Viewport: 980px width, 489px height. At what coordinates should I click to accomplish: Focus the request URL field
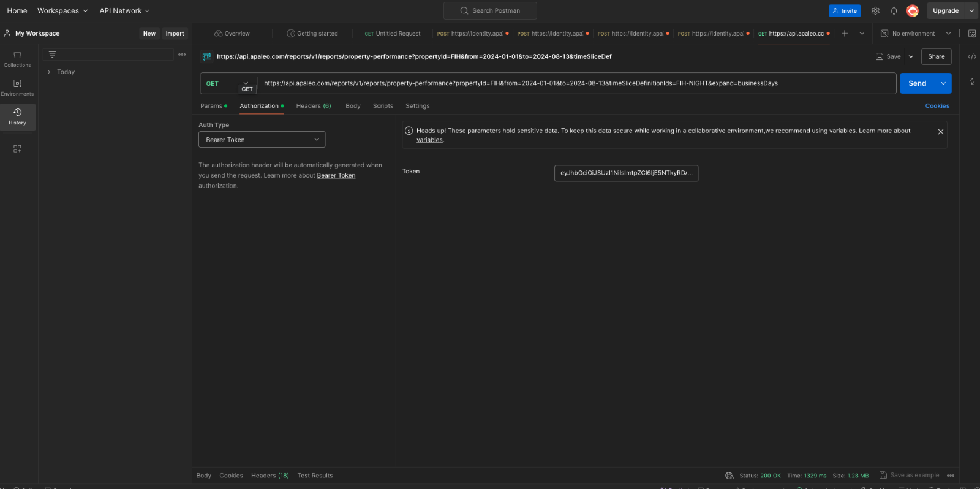577,83
